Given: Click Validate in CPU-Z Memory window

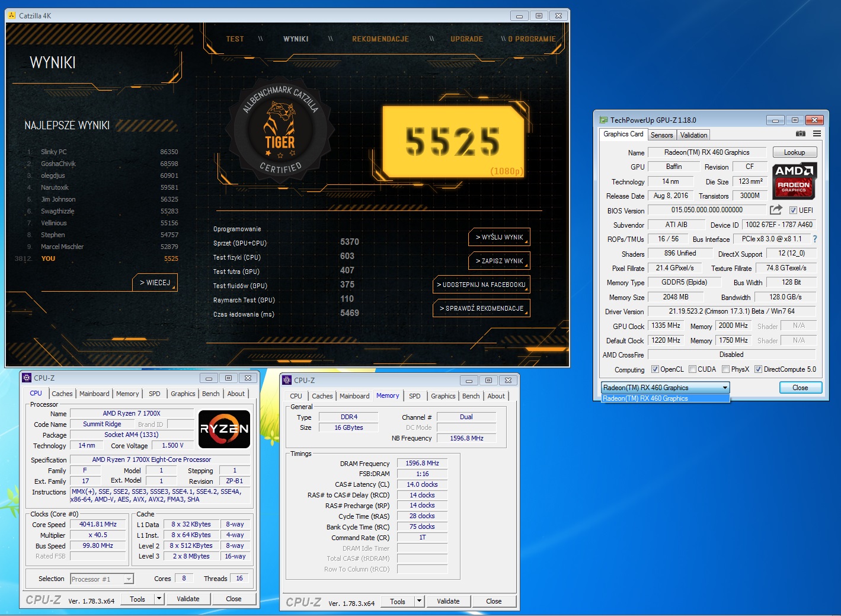Looking at the screenshot, I should click(x=448, y=601).
